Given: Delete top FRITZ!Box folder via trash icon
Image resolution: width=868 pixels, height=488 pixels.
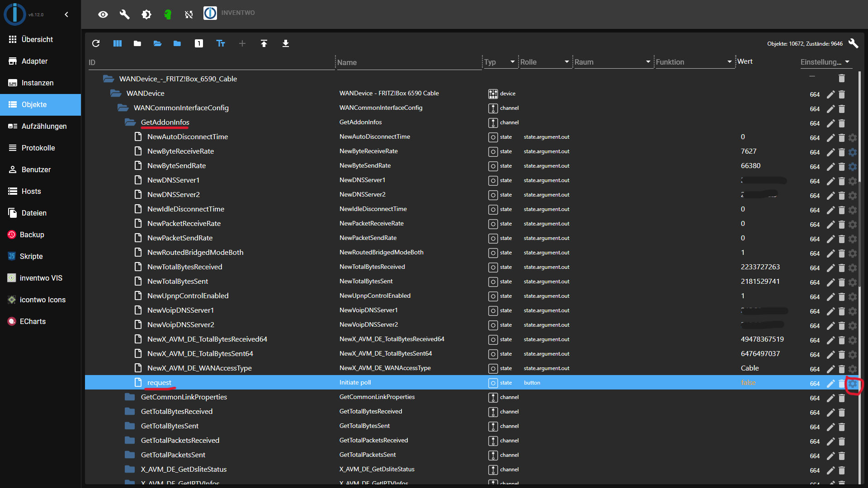Looking at the screenshot, I should tap(842, 79).
